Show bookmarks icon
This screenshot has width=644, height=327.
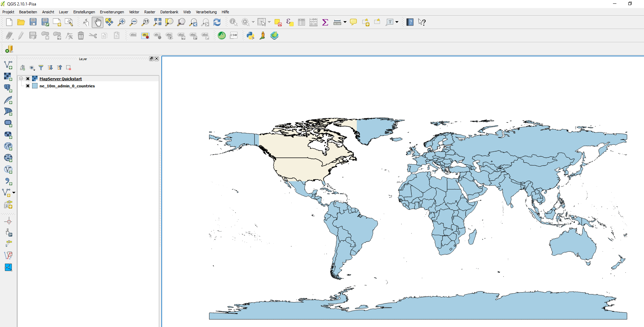click(x=377, y=22)
